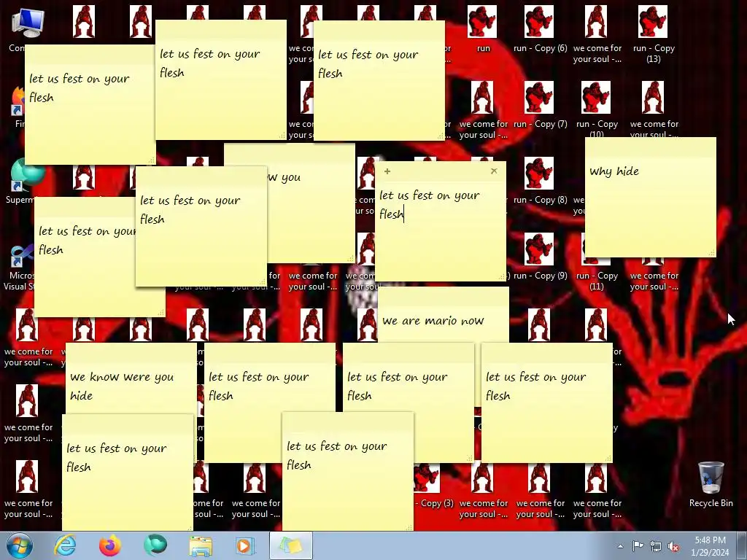Click the resize grip of "why hide" note
Viewport: 747px width, 560px height.
tap(712, 253)
